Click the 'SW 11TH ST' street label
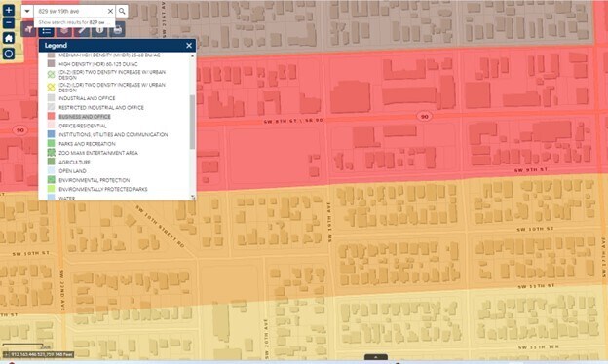Viewport: 608px width, 364px height. tap(536, 286)
